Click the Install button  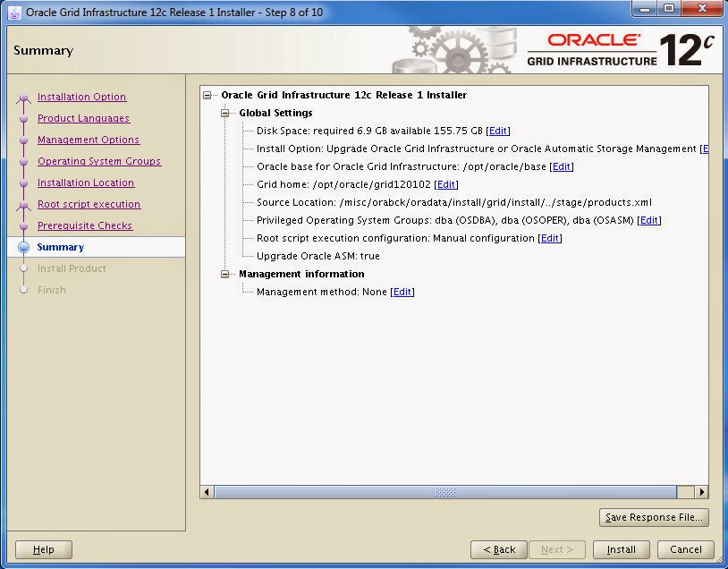tap(621, 549)
